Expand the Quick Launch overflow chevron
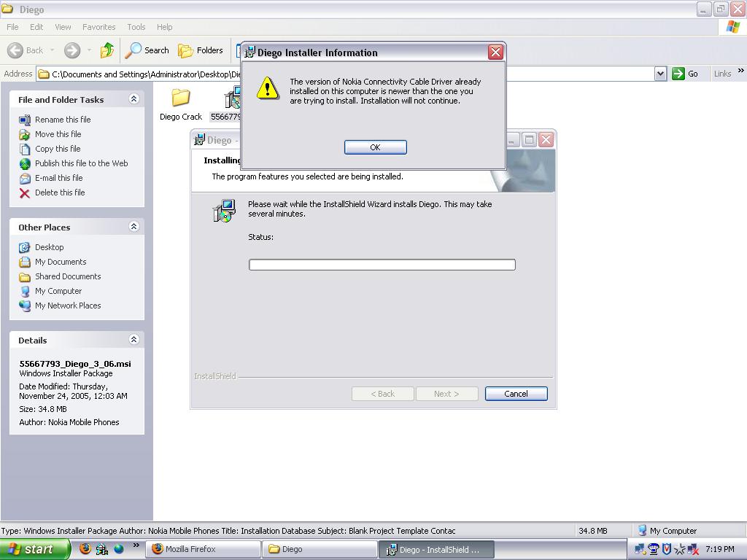 (x=136, y=545)
